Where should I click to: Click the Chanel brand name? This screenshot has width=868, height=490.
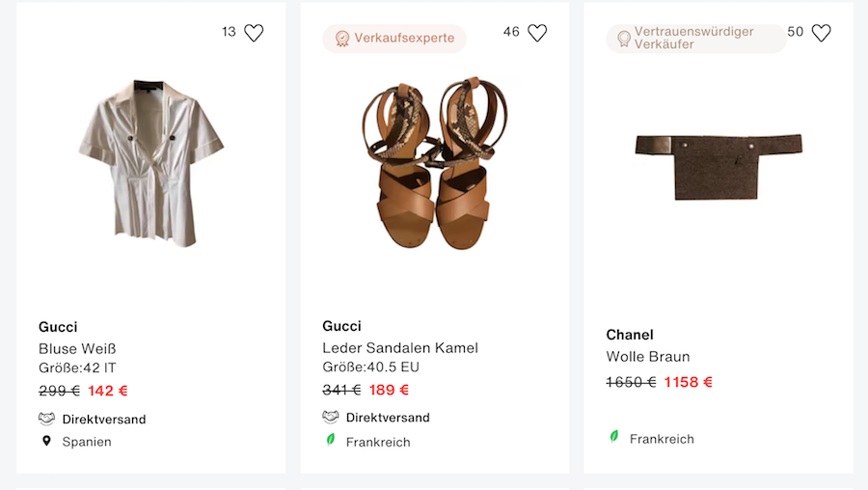[x=630, y=335]
